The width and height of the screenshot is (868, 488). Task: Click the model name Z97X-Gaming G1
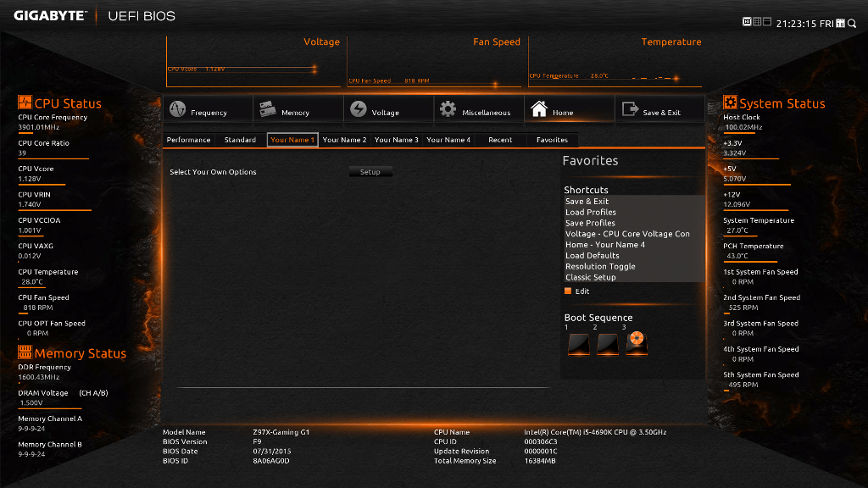point(281,432)
